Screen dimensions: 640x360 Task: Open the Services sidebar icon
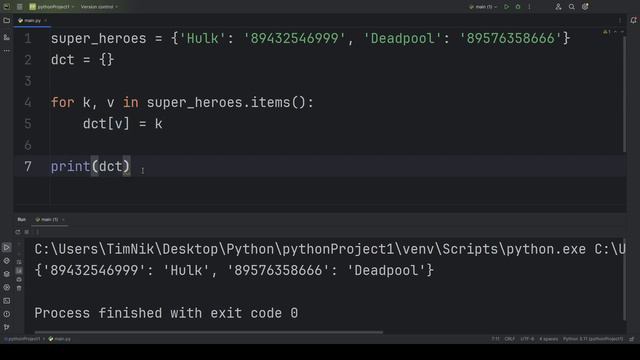(7, 287)
